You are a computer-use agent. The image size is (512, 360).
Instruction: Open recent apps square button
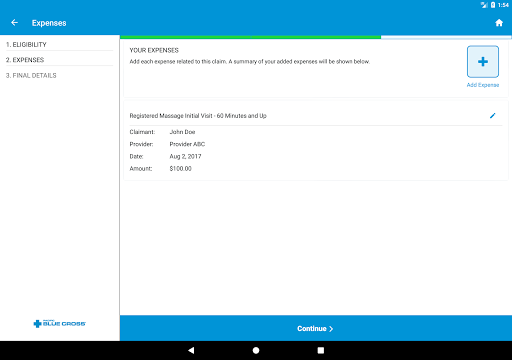pyautogui.click(x=321, y=350)
